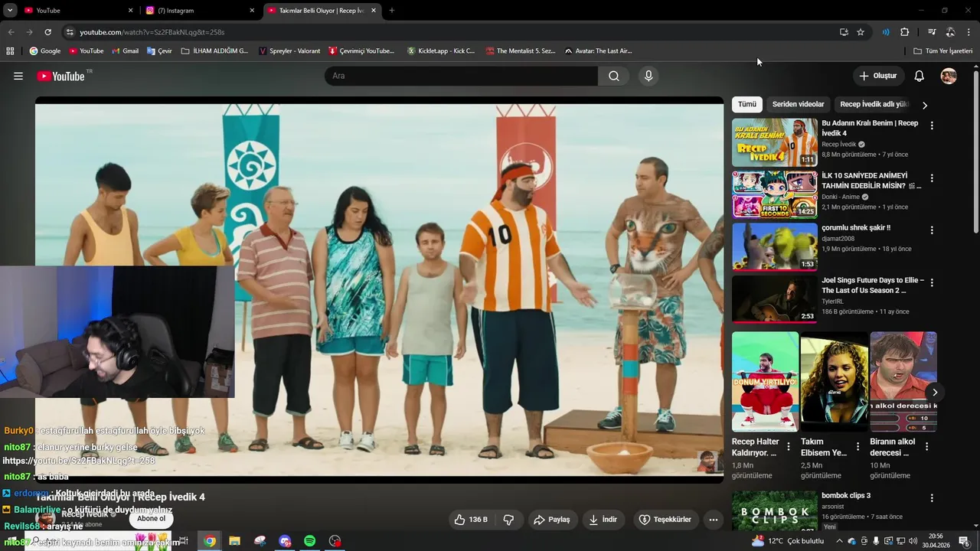Open the tab search dropdown
Viewport: 980px width, 551px height.
[x=10, y=11]
